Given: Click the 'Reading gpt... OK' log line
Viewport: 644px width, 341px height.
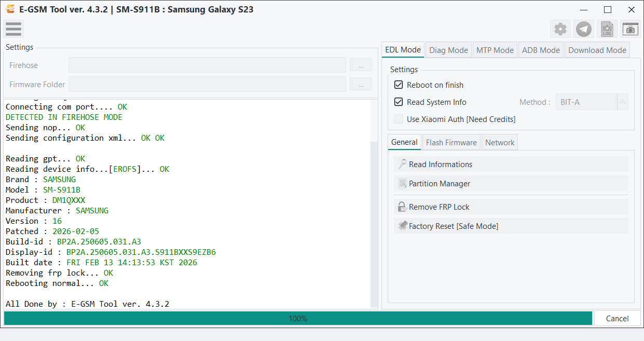Looking at the screenshot, I should pyautogui.click(x=45, y=159).
